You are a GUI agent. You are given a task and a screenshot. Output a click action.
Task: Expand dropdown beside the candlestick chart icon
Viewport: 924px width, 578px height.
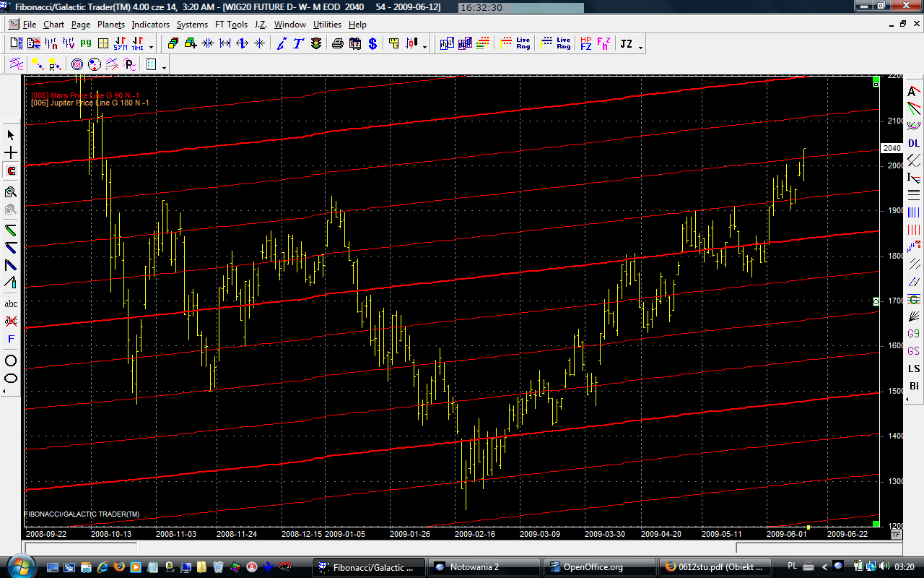424,46
